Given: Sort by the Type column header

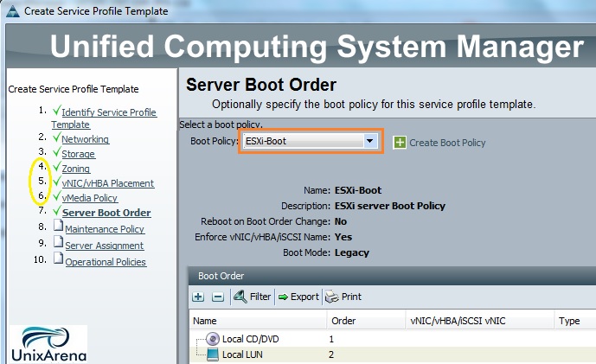Looking at the screenshot, I should 575,321.
